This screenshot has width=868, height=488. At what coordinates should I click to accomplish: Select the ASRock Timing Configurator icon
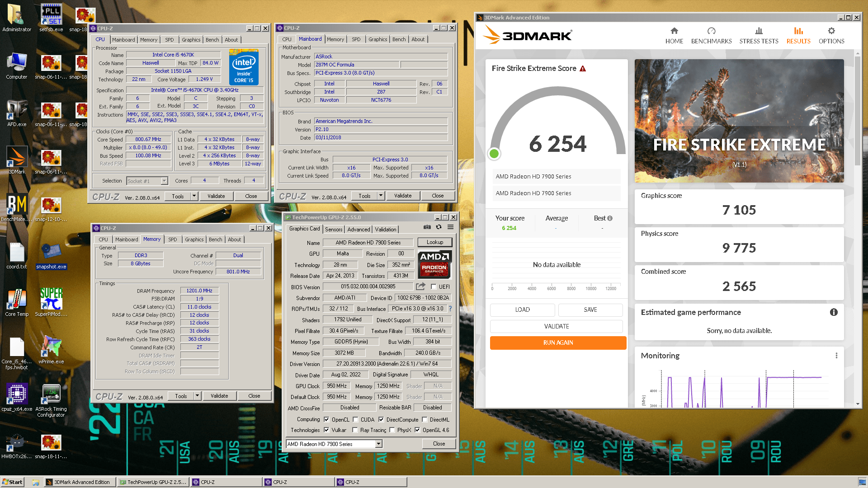(x=51, y=400)
